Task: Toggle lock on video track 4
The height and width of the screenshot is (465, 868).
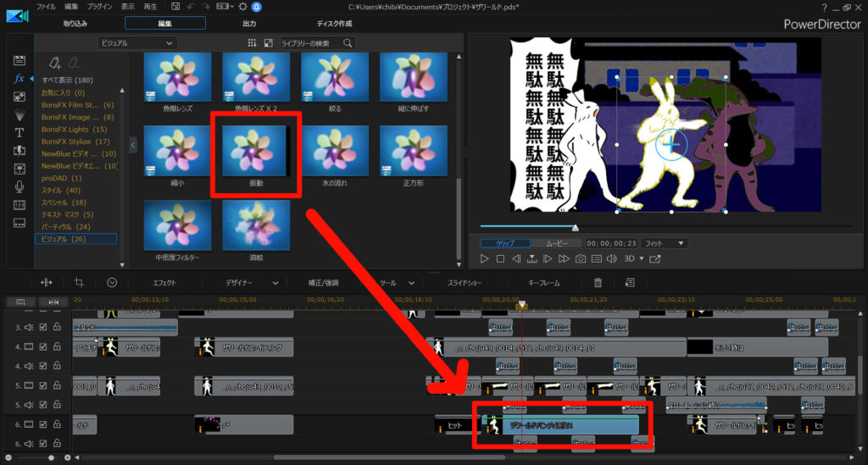Action: [57, 346]
